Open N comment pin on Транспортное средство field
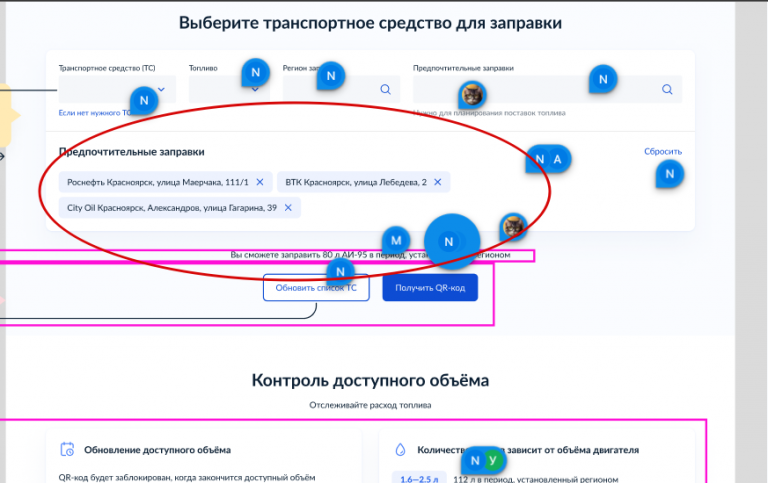This screenshot has height=483, width=768. click(144, 100)
